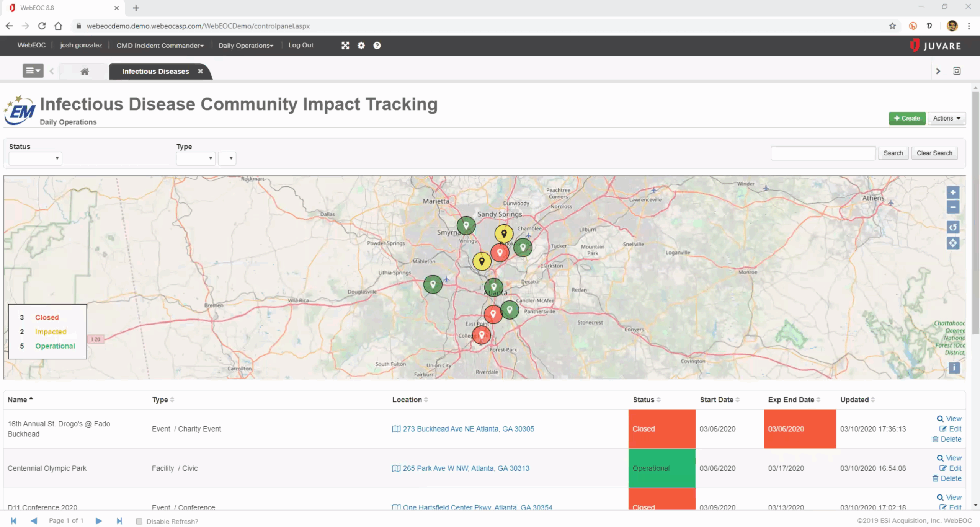Enable the Disable Refresh checkbox
The height and width of the screenshot is (527, 980).
[139, 521]
